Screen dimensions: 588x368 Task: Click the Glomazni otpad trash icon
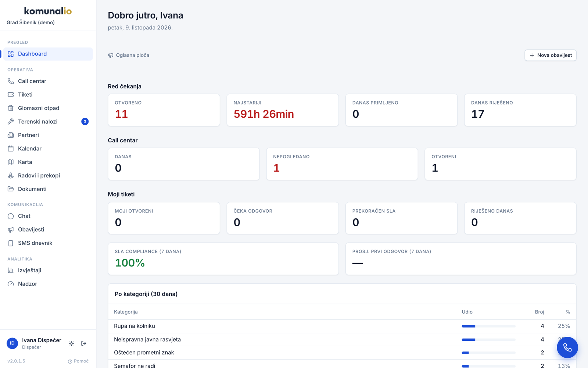pos(11,108)
